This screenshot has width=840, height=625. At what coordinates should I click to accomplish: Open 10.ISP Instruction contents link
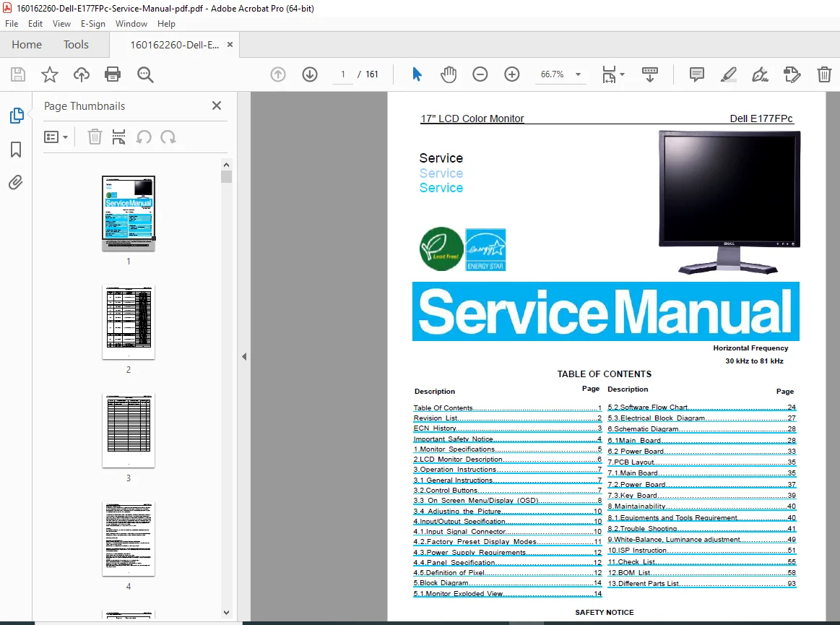pyautogui.click(x=702, y=551)
